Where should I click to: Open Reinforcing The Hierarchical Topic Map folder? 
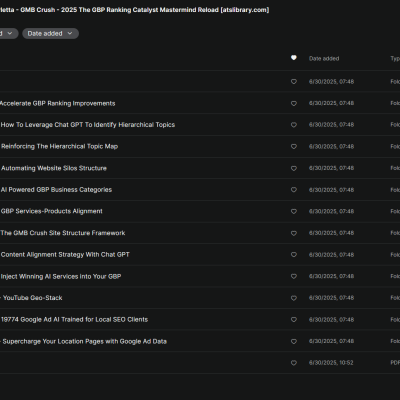[x=59, y=146]
